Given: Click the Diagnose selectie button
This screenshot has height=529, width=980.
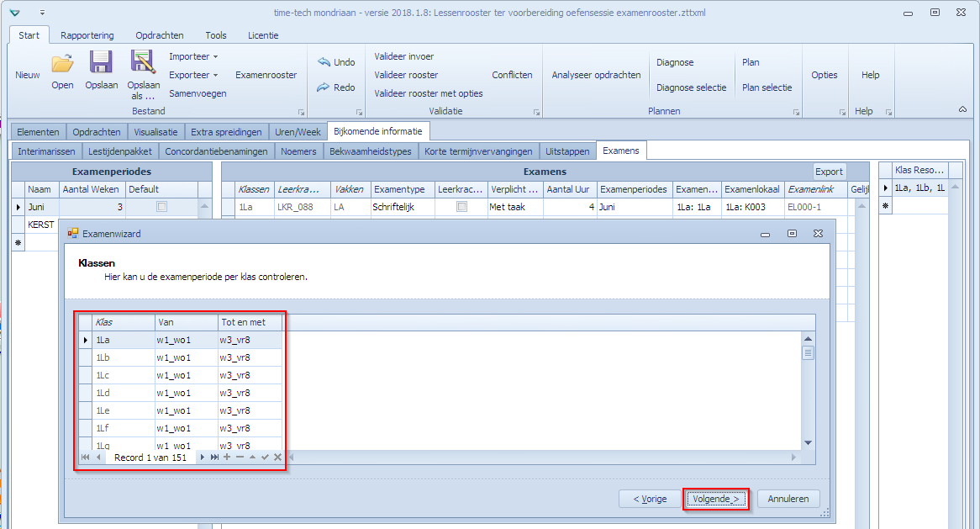Looking at the screenshot, I should pos(691,87).
